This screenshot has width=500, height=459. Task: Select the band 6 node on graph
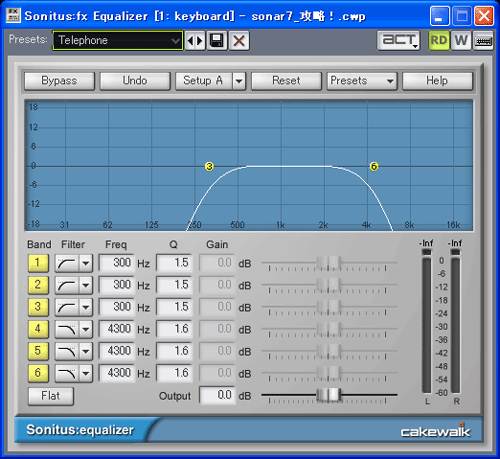[x=374, y=166]
